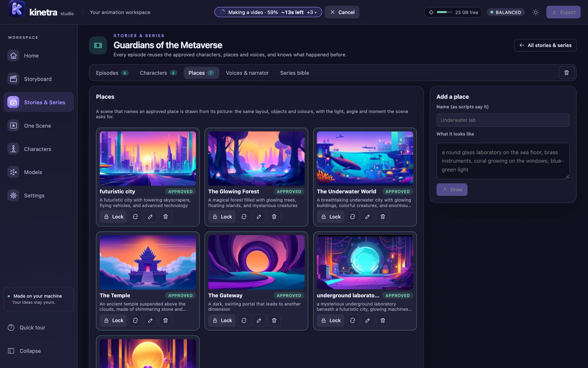Viewport: 588px width, 368px height.
Task: Lock The Gateway place
Action: pyautogui.click(x=222, y=320)
